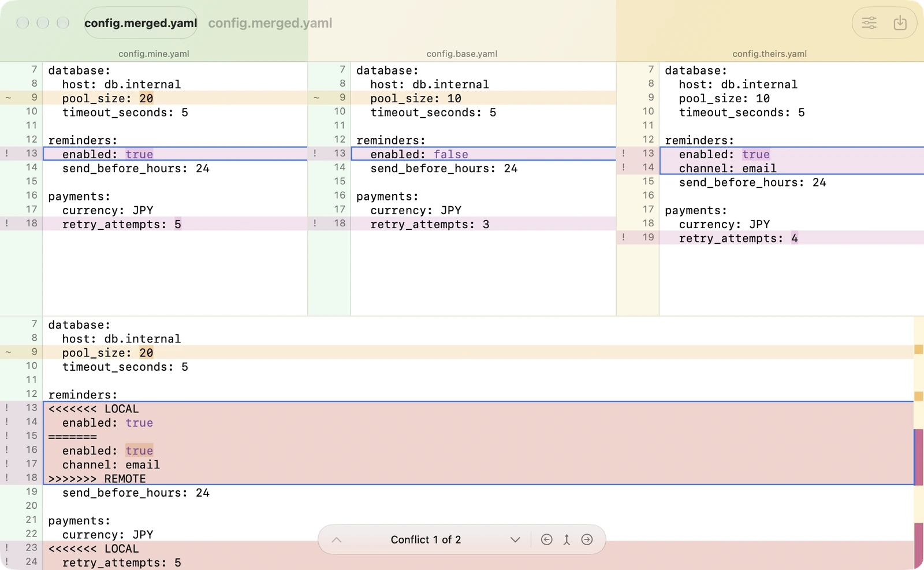The height and width of the screenshot is (570, 924).
Task: Click 'channel: email' in merged pane
Action: [x=111, y=465]
